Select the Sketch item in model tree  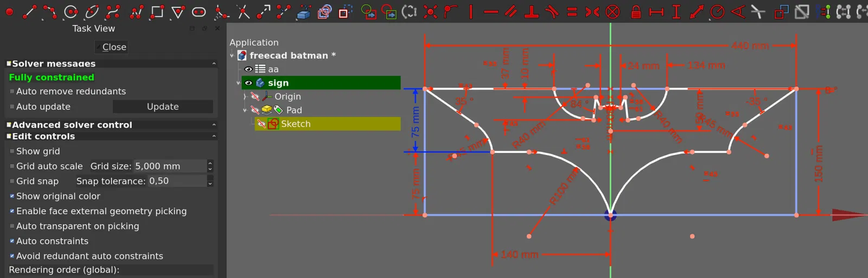[x=296, y=124]
